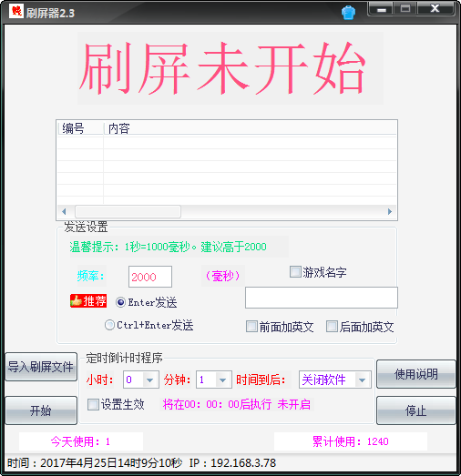Open the 时间到后 action dropdown
The height and width of the screenshot is (476, 461).
click(362, 380)
